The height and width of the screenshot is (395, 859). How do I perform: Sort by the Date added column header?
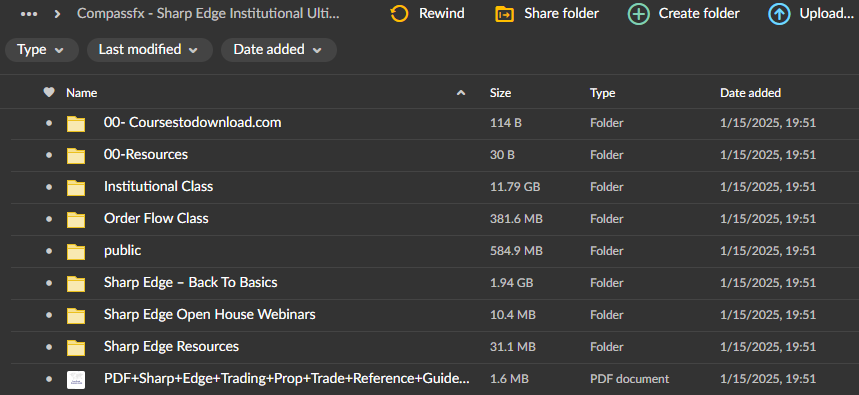click(751, 93)
